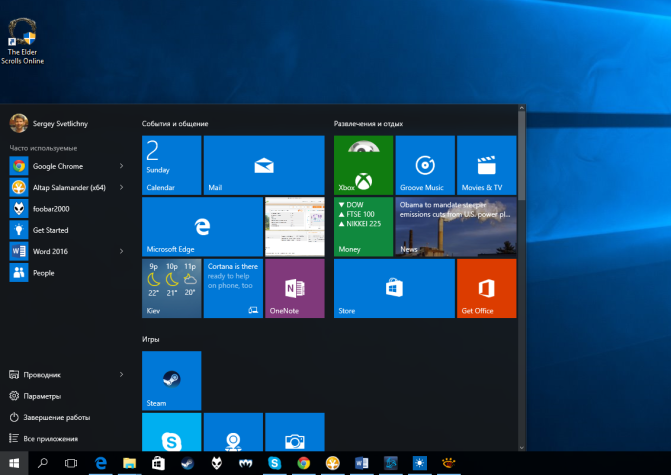Open the Groove Music tile

[425, 165]
